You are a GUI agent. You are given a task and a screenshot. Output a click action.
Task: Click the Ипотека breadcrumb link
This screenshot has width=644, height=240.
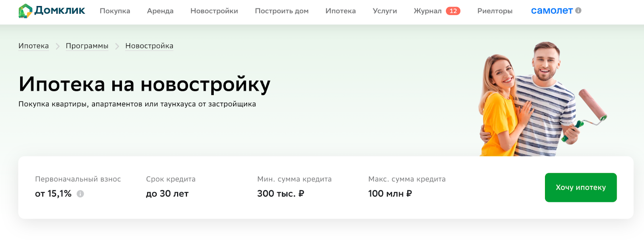pyautogui.click(x=33, y=46)
